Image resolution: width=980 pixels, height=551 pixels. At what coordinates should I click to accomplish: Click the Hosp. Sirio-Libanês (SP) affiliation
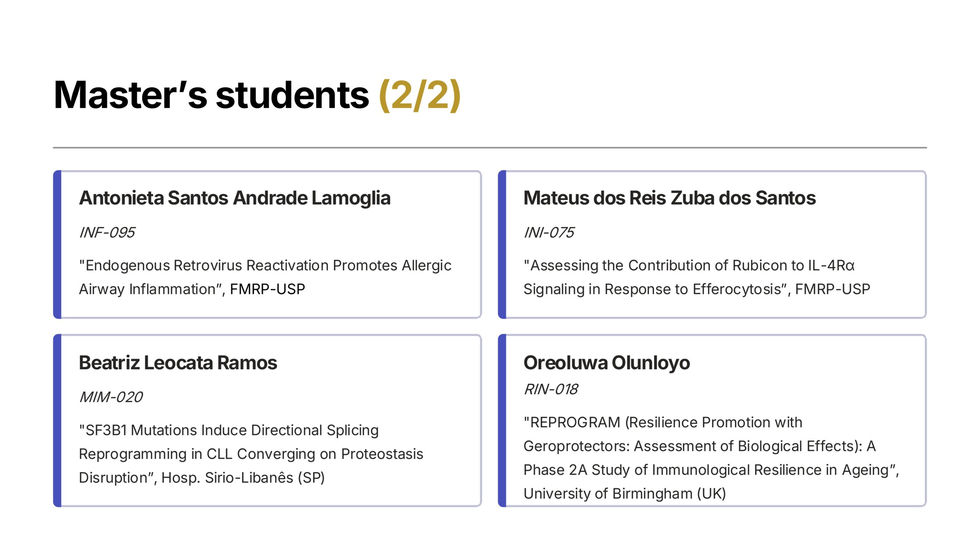pyautogui.click(x=243, y=478)
